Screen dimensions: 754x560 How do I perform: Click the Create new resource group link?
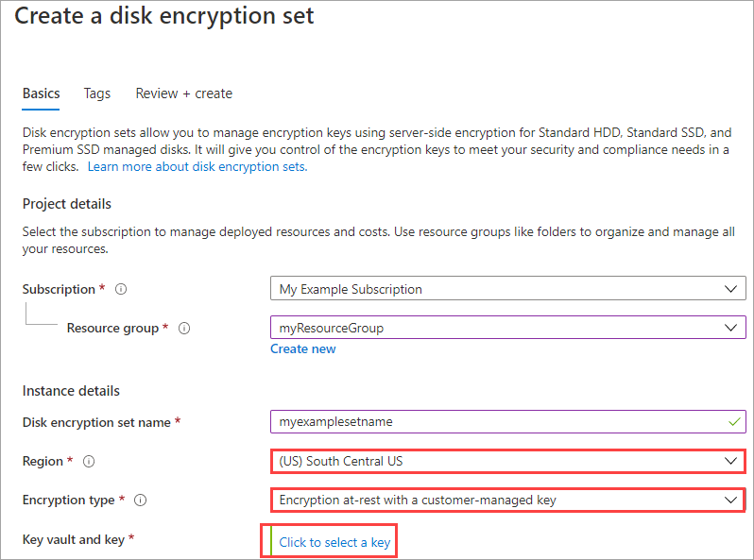tap(303, 348)
